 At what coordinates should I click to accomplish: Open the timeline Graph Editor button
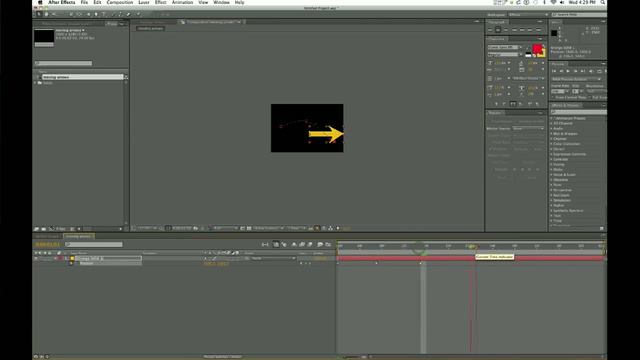coord(329,244)
